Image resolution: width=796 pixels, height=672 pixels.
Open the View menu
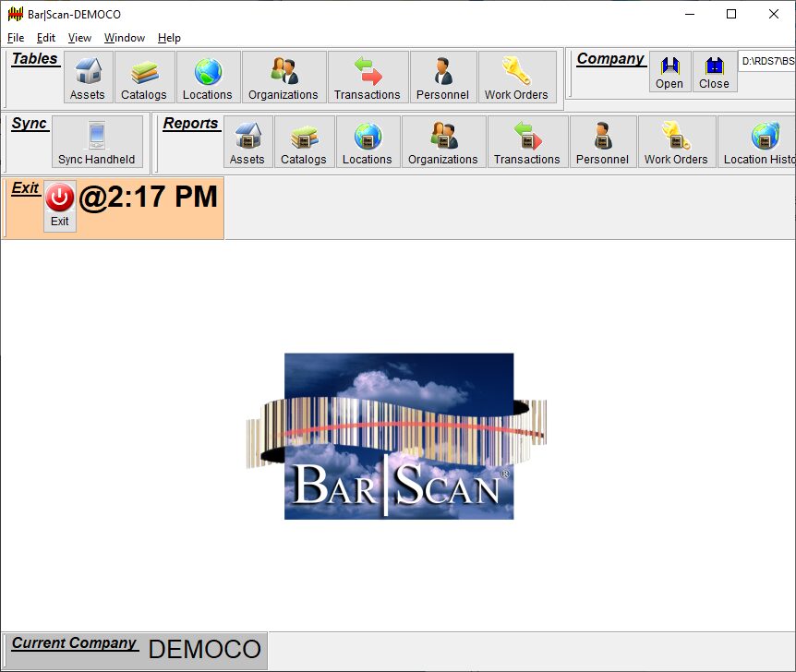click(79, 38)
